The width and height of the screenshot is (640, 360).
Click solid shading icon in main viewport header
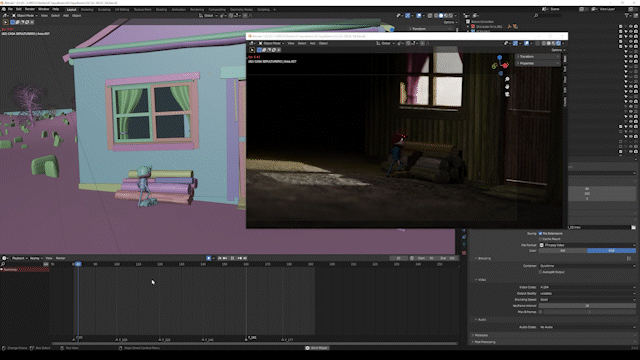(441, 16)
